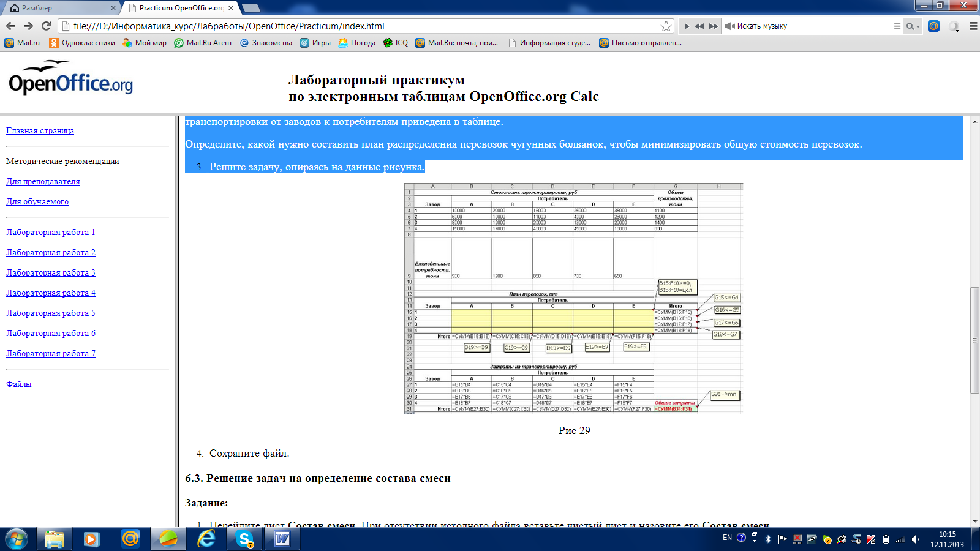980x551 pixels.
Task: Go to Главная страница link
Action: pyautogui.click(x=40, y=130)
